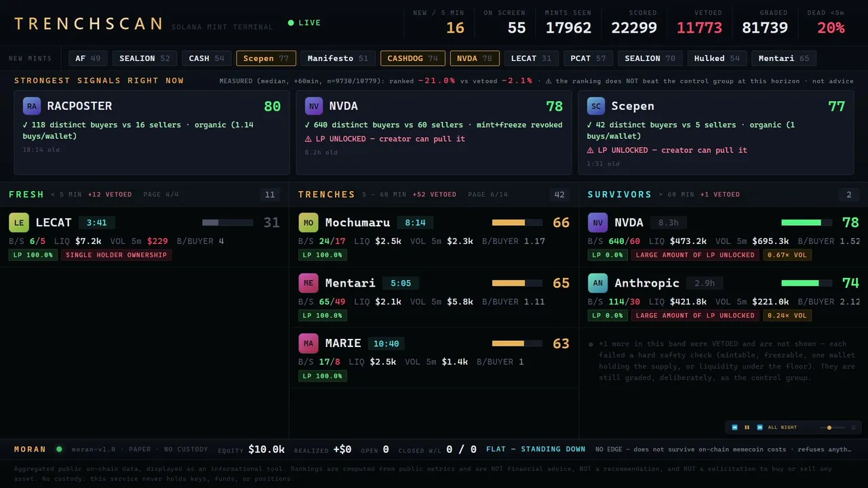Click FRESH column PAGE 4/4 indicator
The width and height of the screenshot is (868, 488).
tap(161, 195)
